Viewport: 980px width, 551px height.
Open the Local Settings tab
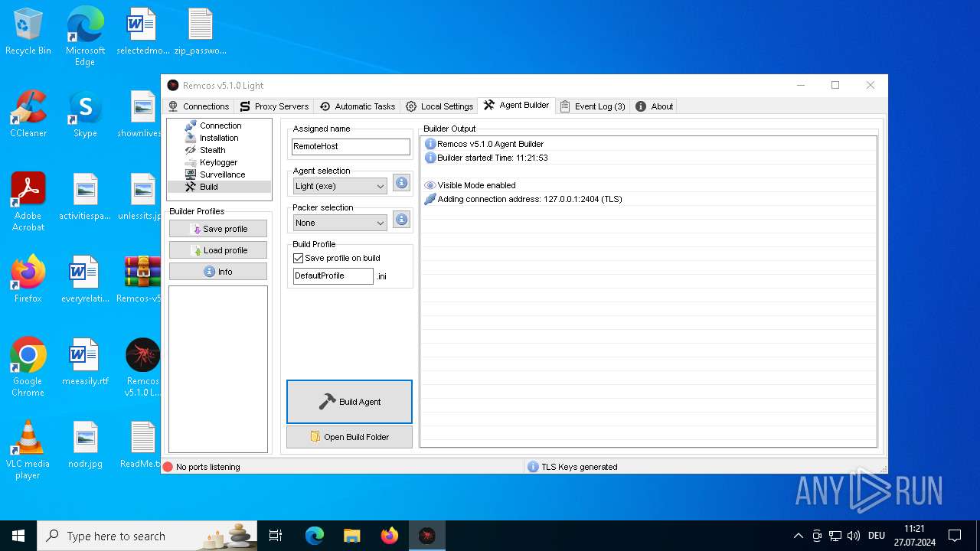pyautogui.click(x=439, y=106)
